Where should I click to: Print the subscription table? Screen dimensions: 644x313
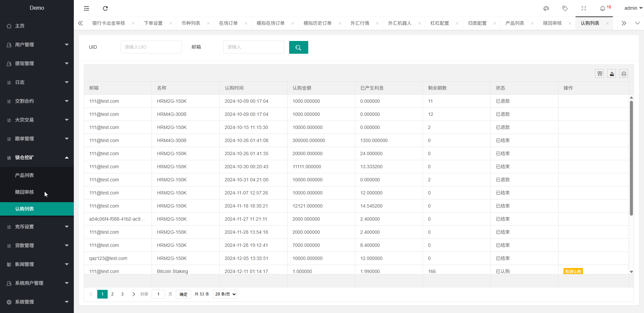click(x=624, y=74)
